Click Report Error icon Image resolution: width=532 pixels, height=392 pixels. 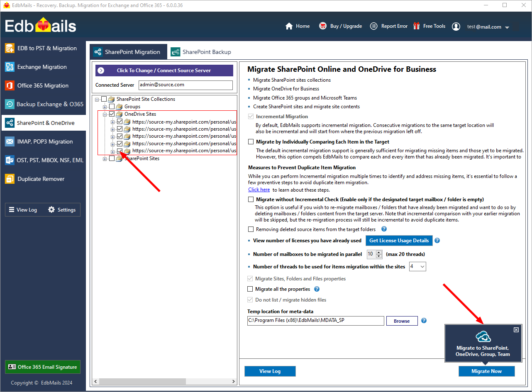(x=373, y=26)
